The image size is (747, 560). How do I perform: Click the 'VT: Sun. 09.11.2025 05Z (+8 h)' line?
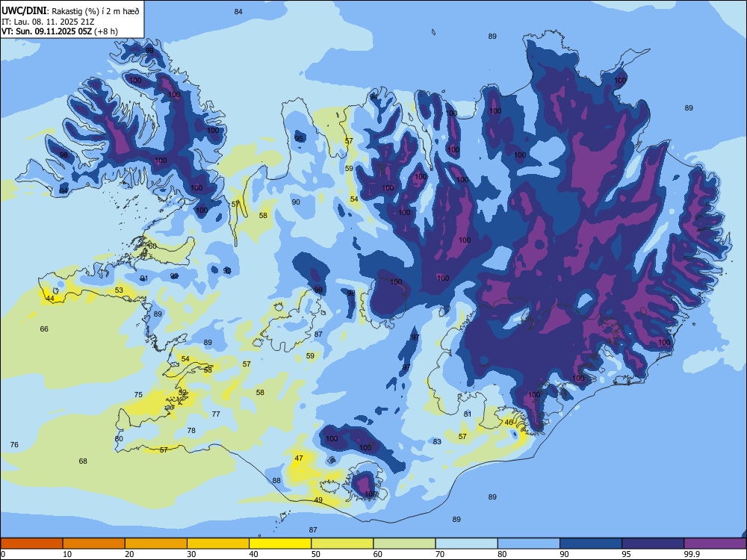click(x=60, y=31)
